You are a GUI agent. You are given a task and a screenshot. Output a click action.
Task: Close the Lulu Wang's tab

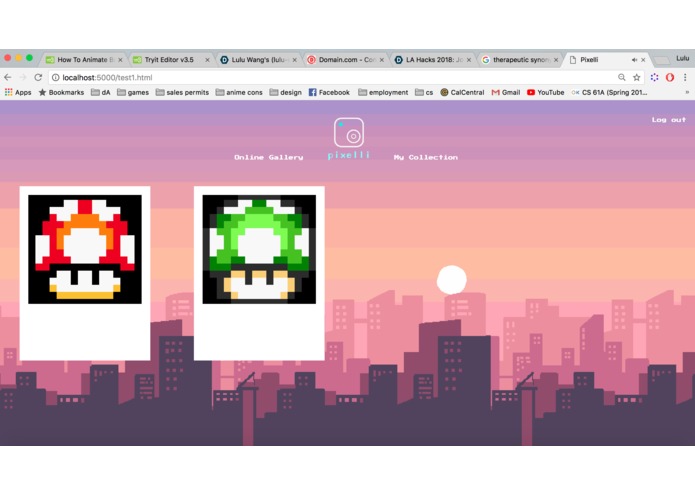click(x=294, y=60)
